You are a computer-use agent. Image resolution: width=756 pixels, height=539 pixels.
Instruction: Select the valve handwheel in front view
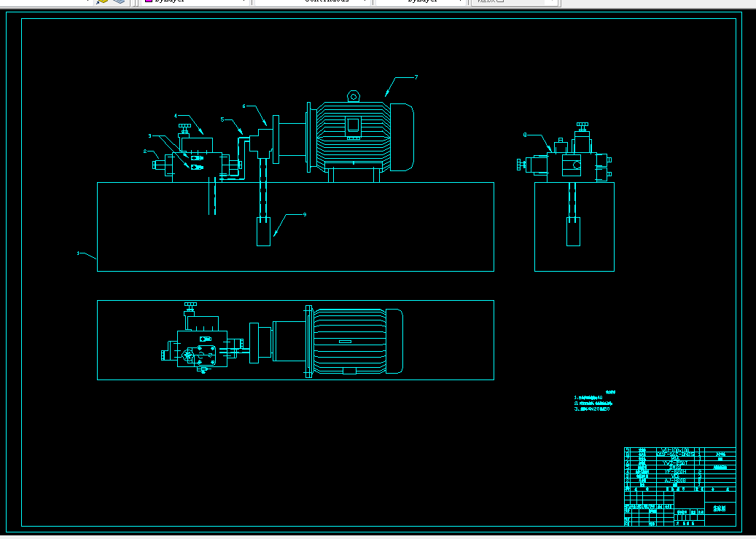coord(185,126)
